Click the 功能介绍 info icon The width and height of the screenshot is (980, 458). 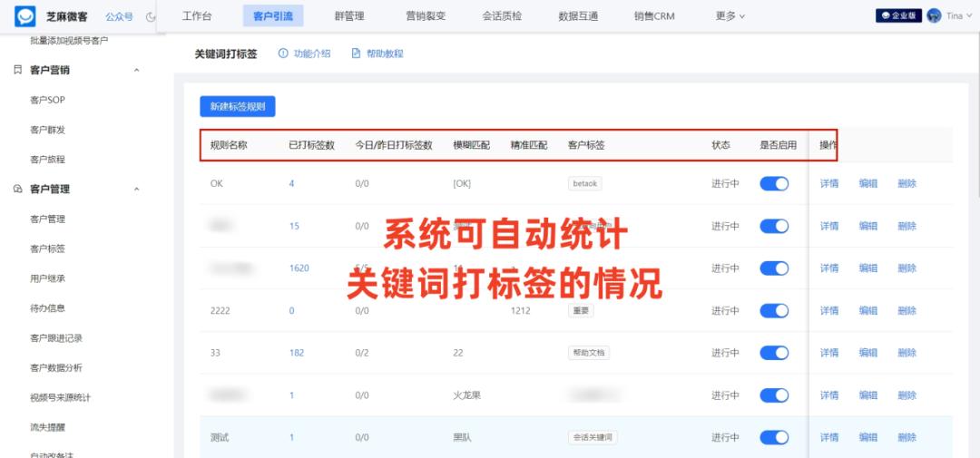point(283,54)
